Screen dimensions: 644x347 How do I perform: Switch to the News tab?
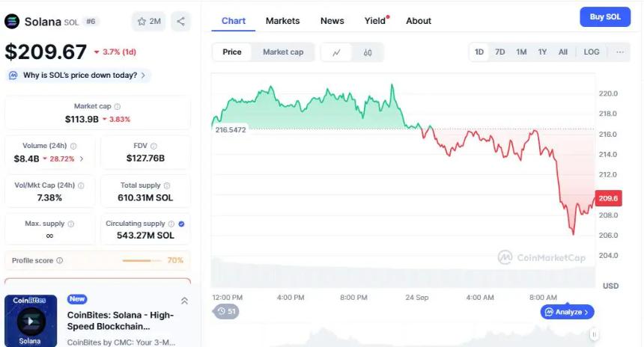point(332,21)
